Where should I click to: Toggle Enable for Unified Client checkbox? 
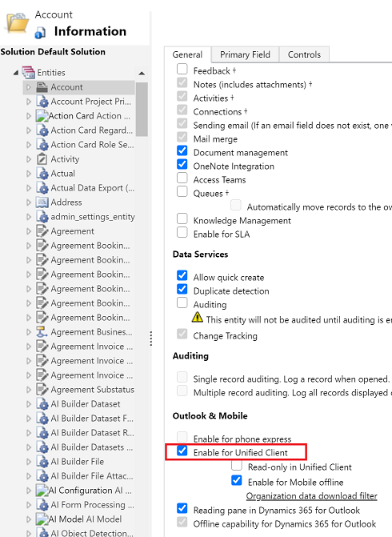click(182, 451)
